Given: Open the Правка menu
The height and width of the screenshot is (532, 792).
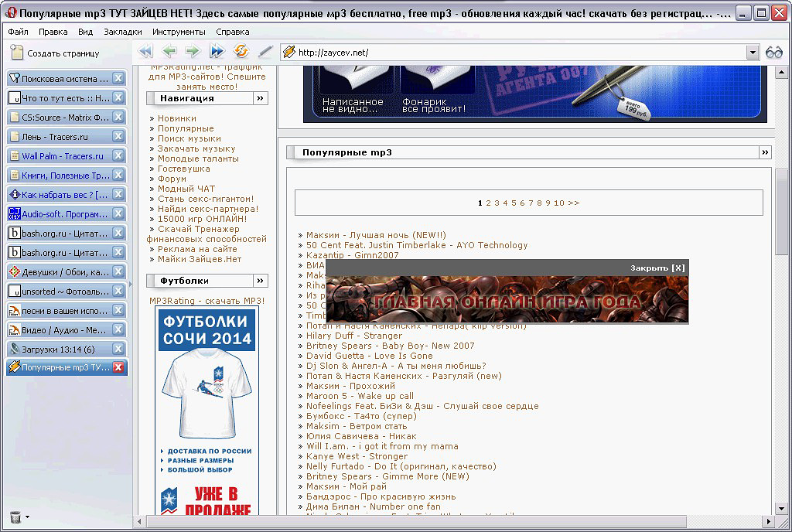Looking at the screenshot, I should (53, 32).
